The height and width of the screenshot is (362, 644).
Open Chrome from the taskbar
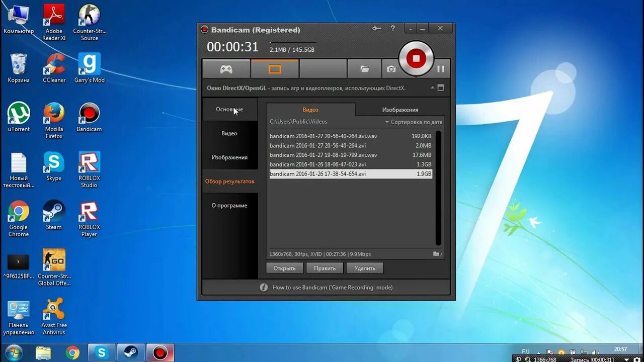click(72, 353)
